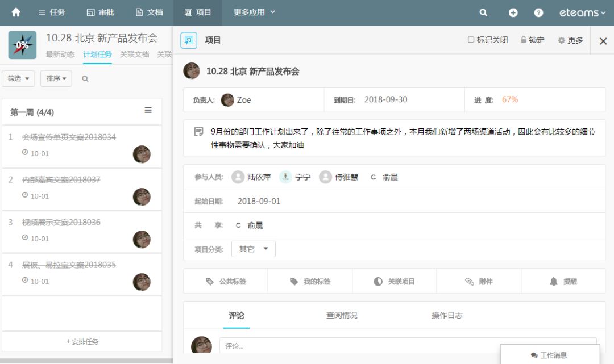The width and height of the screenshot is (614, 364).
Task: Click the search magnifier in top bar
Action: click(483, 12)
